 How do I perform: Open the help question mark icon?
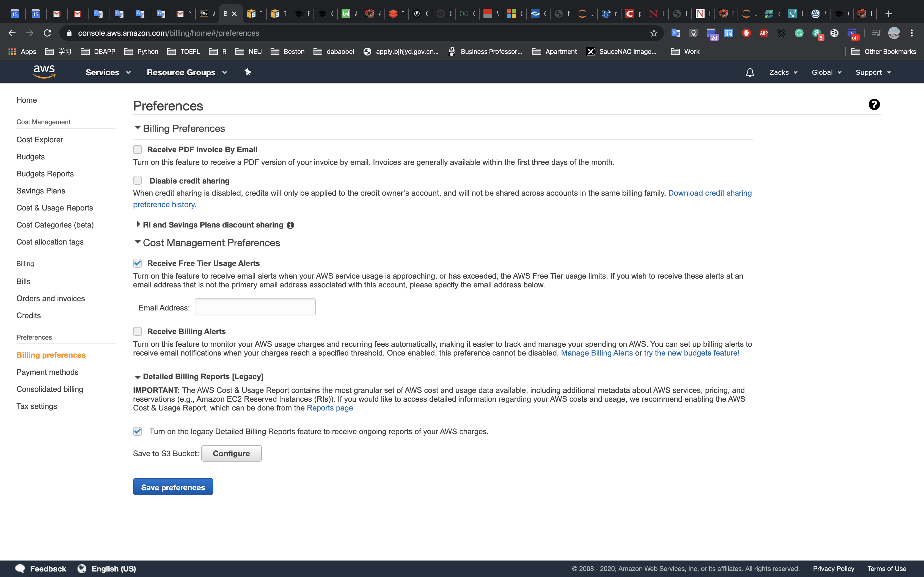click(874, 105)
